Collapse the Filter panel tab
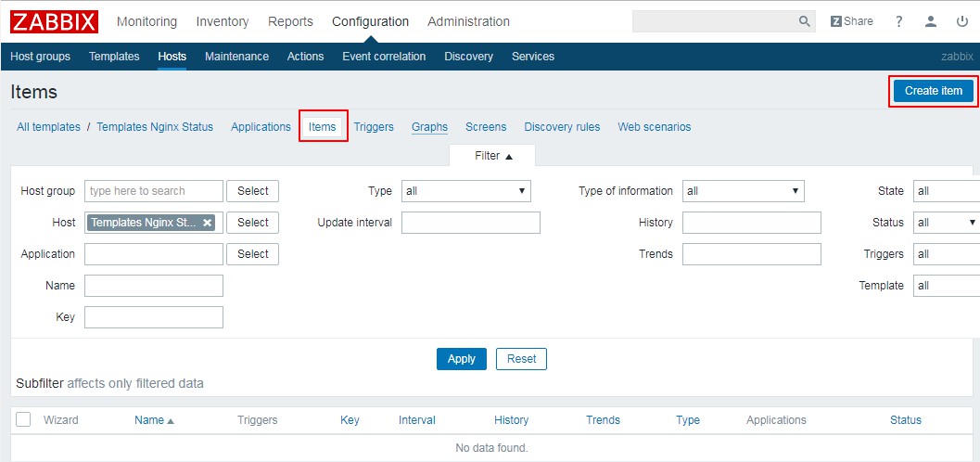980x462 pixels. [x=492, y=156]
